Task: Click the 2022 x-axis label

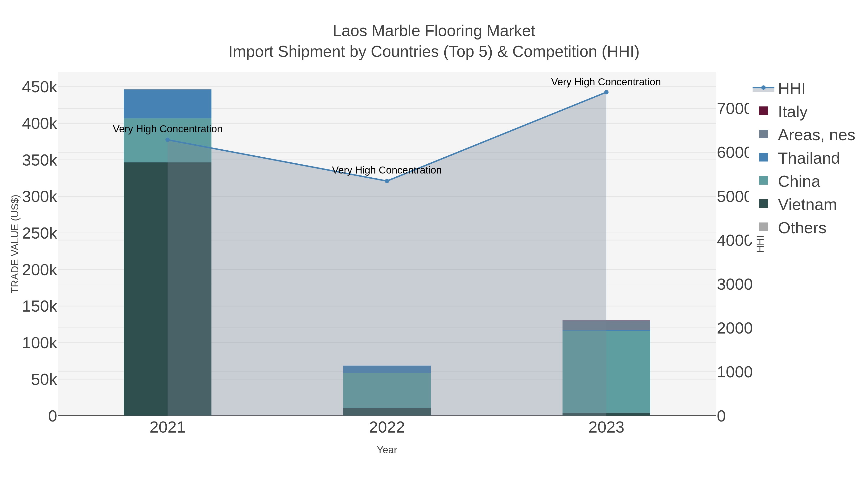Action: coord(387,428)
